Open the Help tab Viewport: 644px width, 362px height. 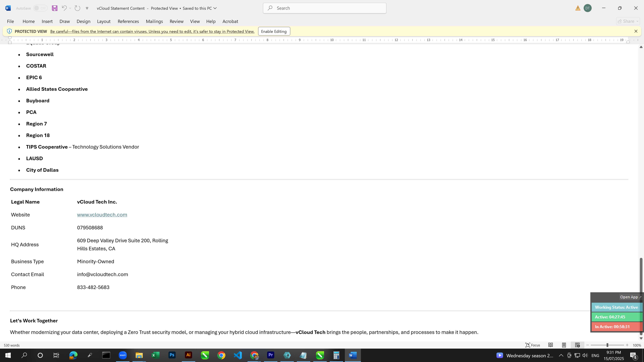point(211,21)
